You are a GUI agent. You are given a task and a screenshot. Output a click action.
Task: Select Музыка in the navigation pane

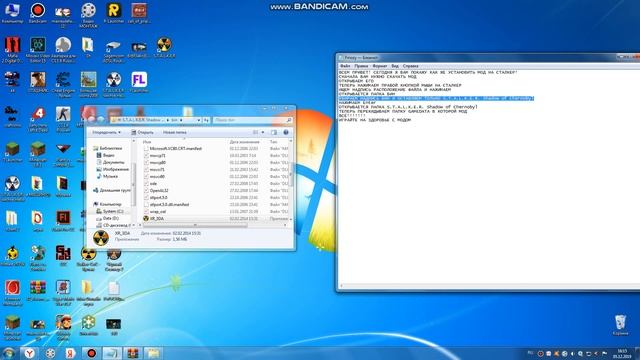[107, 176]
